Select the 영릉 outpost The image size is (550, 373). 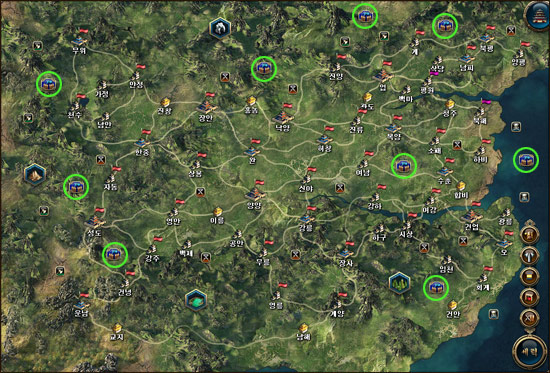click(x=277, y=295)
